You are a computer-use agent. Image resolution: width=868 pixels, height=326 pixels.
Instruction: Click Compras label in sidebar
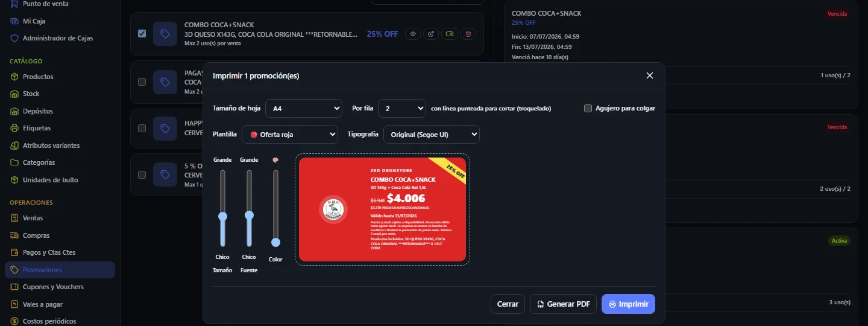coord(36,235)
